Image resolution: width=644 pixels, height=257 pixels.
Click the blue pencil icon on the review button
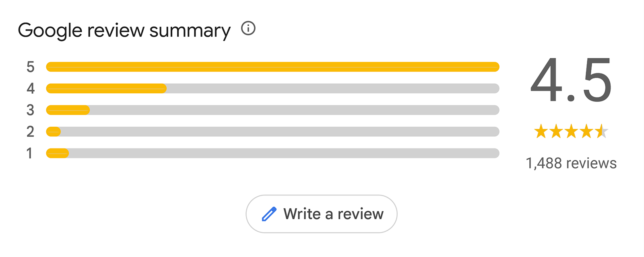click(268, 214)
